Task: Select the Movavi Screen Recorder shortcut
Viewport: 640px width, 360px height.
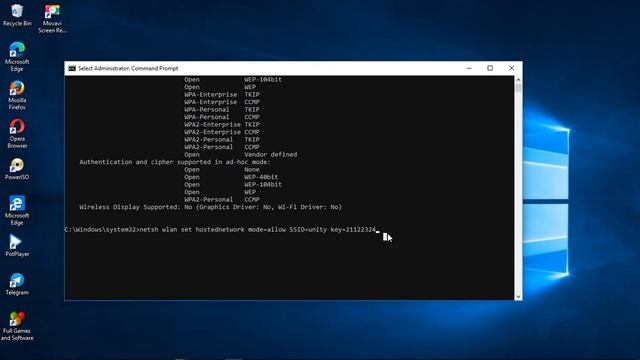Action: click(x=52, y=18)
